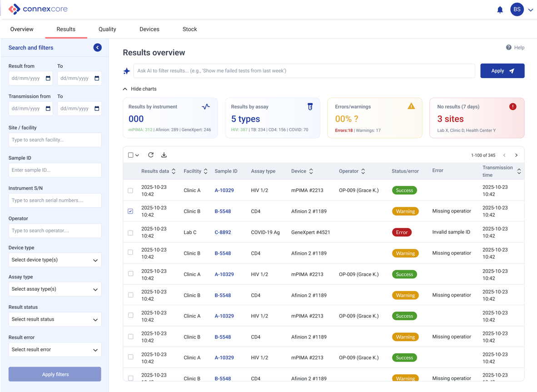This screenshot has width=537, height=392.
Task: Focus the Site / facility search field
Action: click(x=55, y=140)
